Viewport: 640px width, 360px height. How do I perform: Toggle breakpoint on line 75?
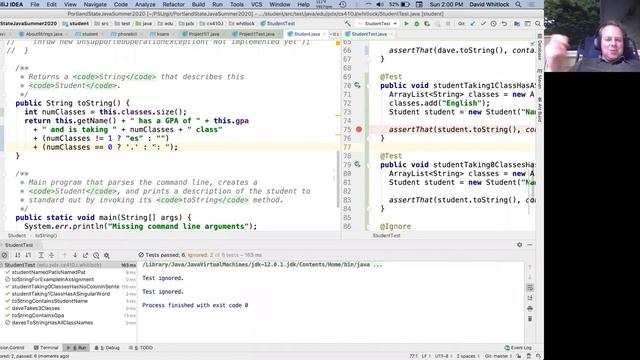[359, 129]
